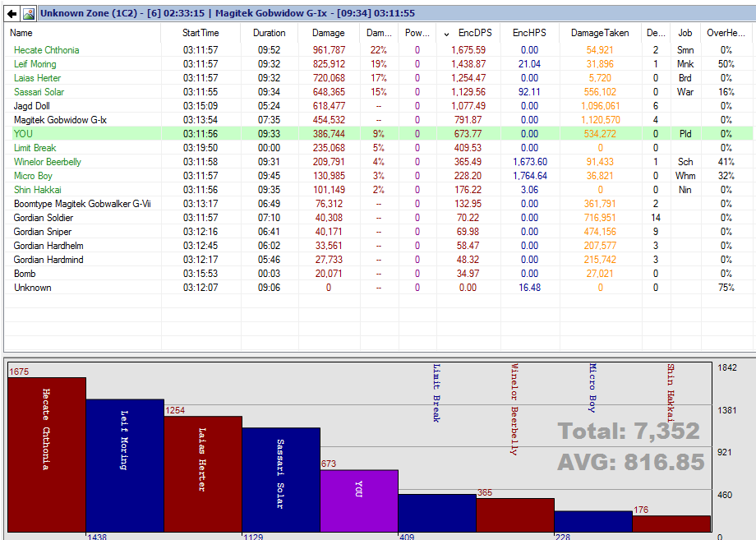The height and width of the screenshot is (540, 756).
Task: Click the encounter title bar text
Action: point(227,13)
